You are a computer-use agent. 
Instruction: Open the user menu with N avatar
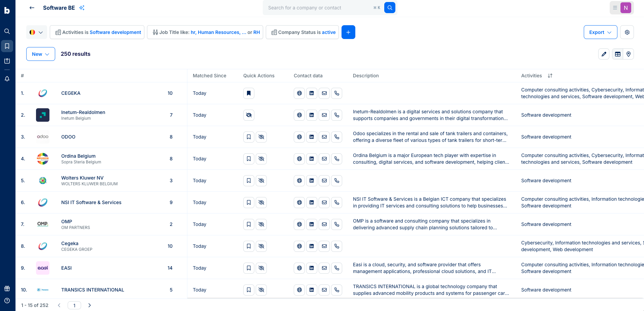click(x=622, y=8)
